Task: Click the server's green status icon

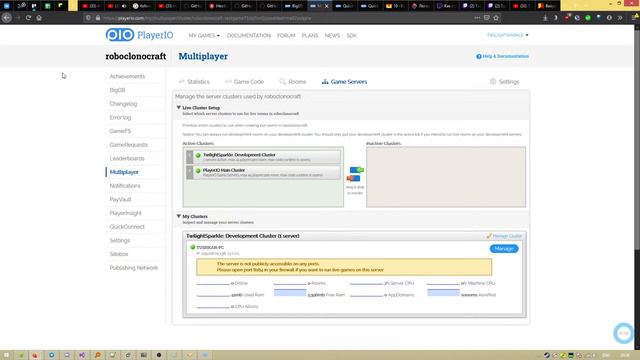Action: click(x=193, y=247)
